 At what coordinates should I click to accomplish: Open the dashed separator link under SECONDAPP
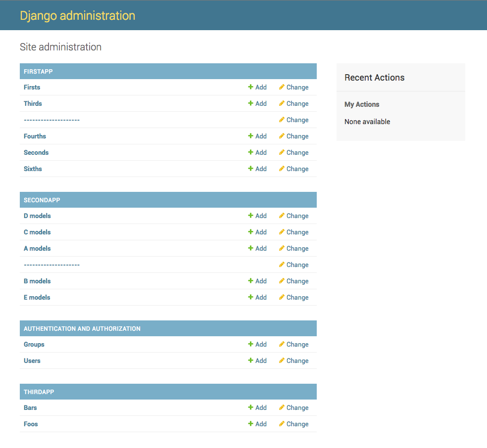point(51,265)
